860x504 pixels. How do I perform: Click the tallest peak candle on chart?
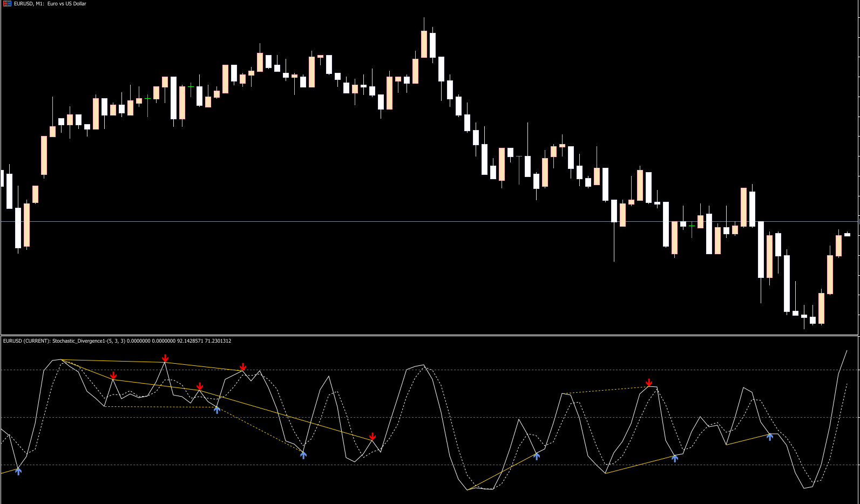[x=424, y=44]
